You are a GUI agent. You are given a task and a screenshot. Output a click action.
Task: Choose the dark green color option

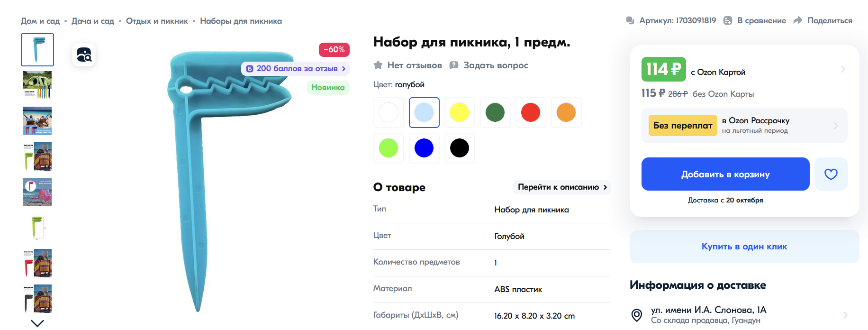[495, 112]
